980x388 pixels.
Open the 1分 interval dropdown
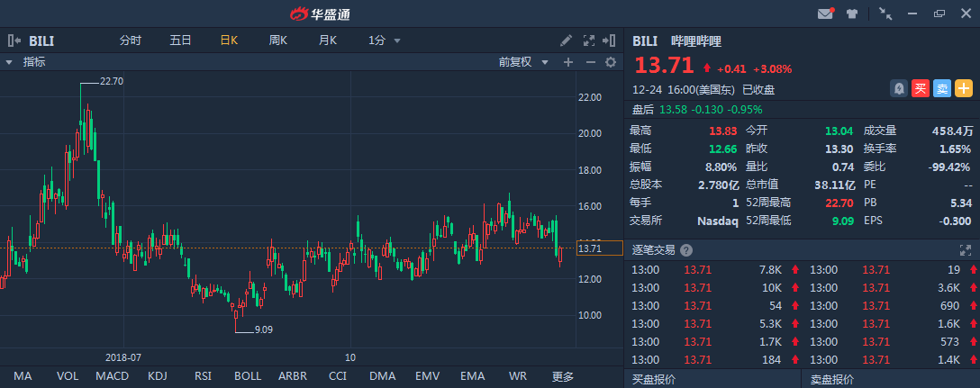(385, 41)
